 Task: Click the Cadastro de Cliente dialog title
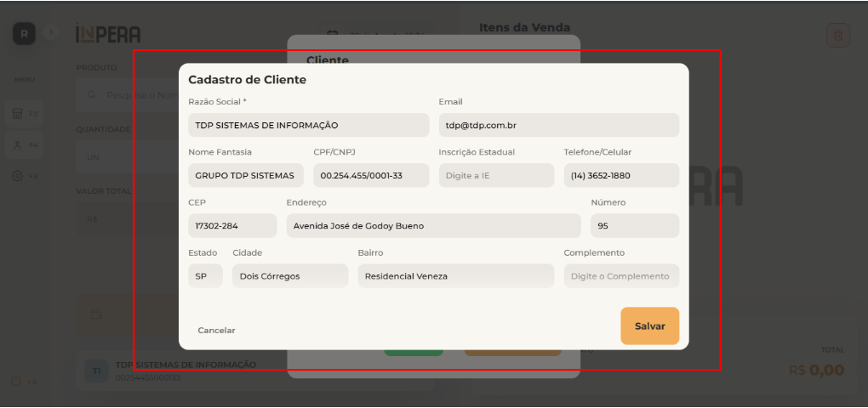[x=248, y=80]
